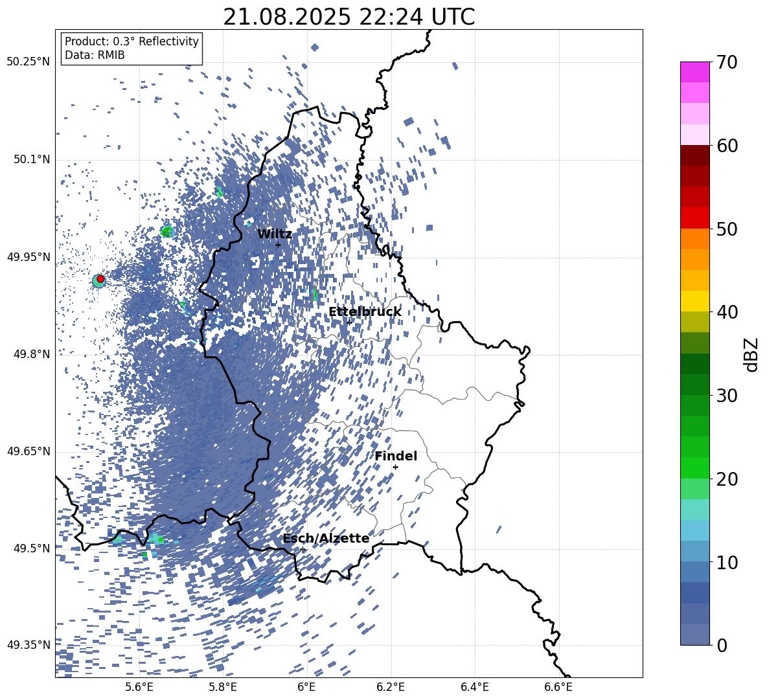Click the Esch/Alzette city label

point(326,539)
